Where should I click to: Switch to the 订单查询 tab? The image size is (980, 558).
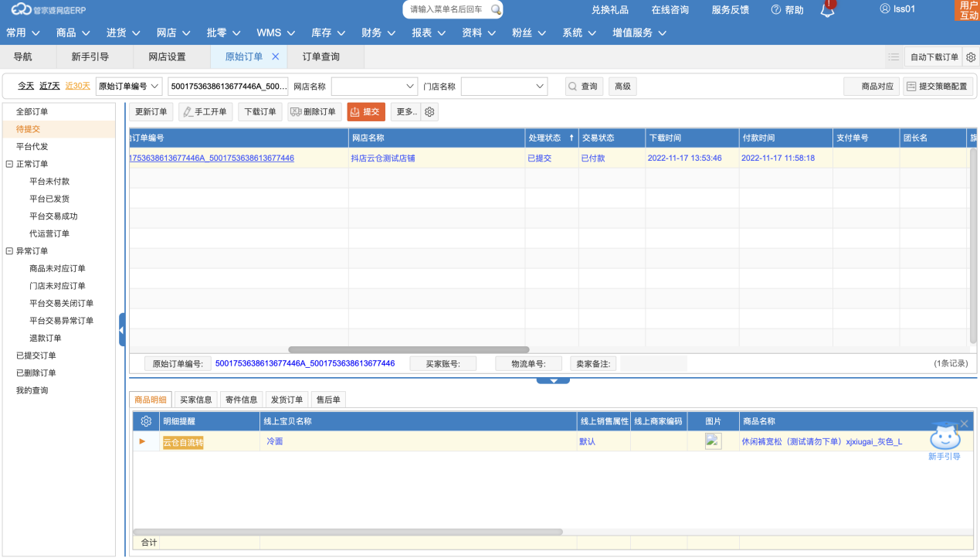[321, 56]
